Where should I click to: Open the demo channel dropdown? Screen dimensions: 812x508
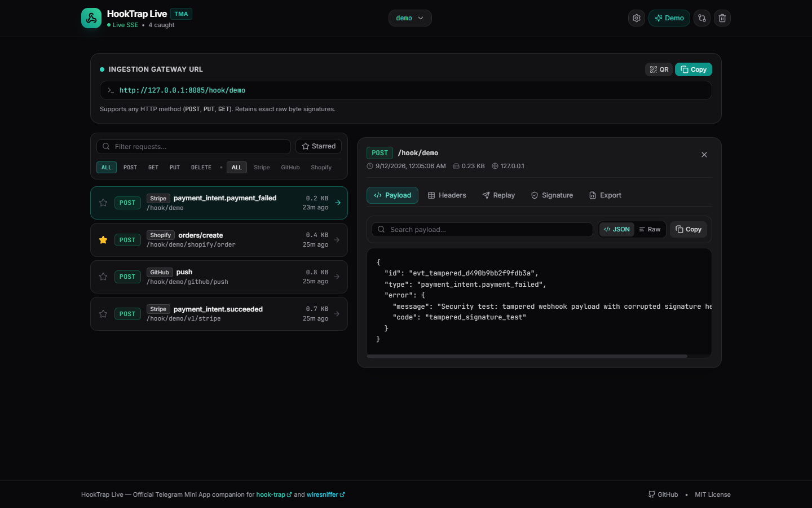coord(410,18)
